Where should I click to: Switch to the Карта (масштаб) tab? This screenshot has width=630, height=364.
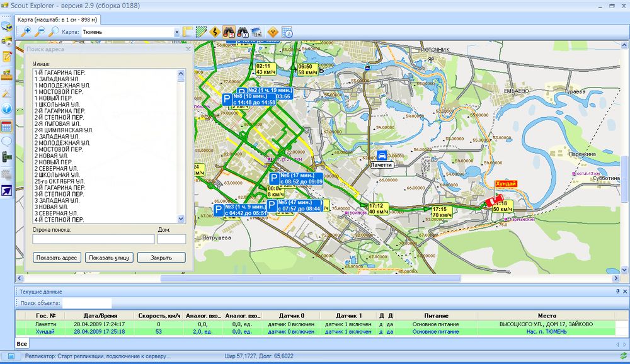[x=57, y=20]
